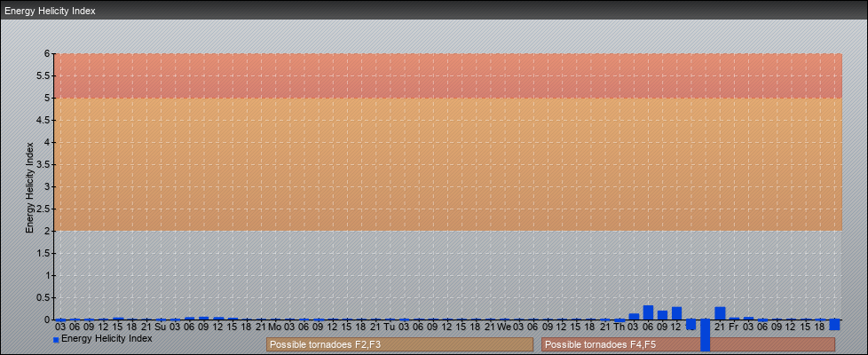Click the y-axis value 2.5
Viewport: 868px width, 355px height.
coord(44,209)
